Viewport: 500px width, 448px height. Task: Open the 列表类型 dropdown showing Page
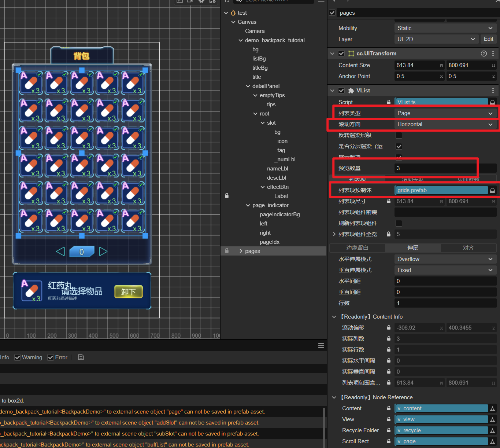click(x=445, y=113)
